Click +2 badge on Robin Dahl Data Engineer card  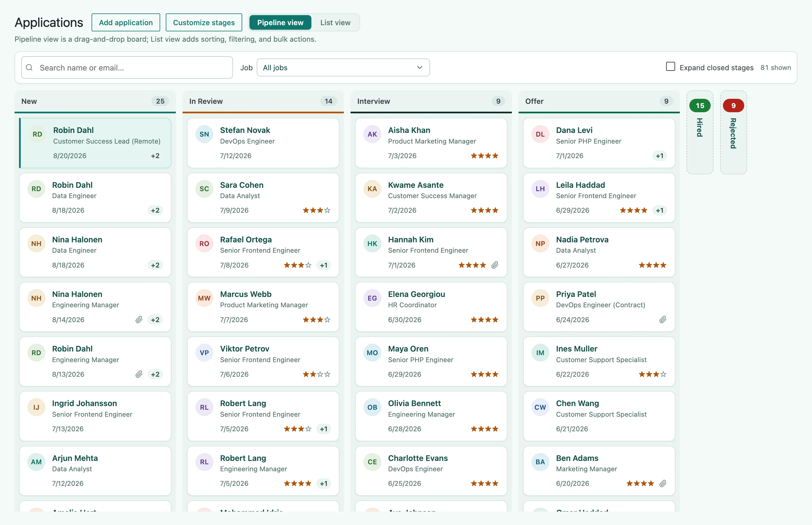[155, 210]
